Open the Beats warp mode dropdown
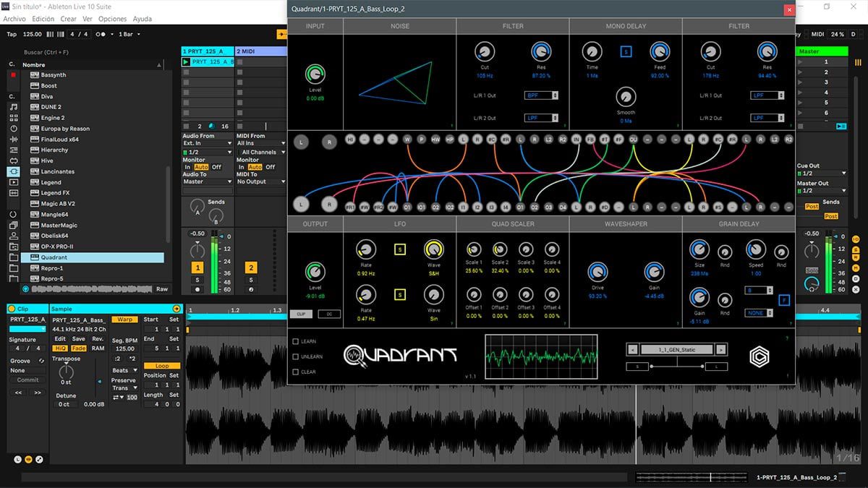Viewport: 868px width, 488px height. click(x=124, y=370)
